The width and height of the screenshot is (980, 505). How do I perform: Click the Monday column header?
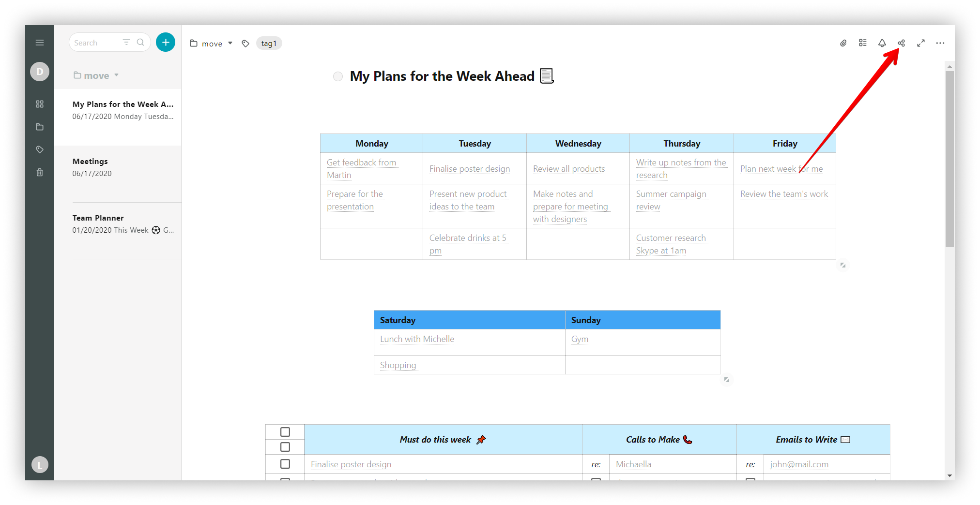point(371,144)
